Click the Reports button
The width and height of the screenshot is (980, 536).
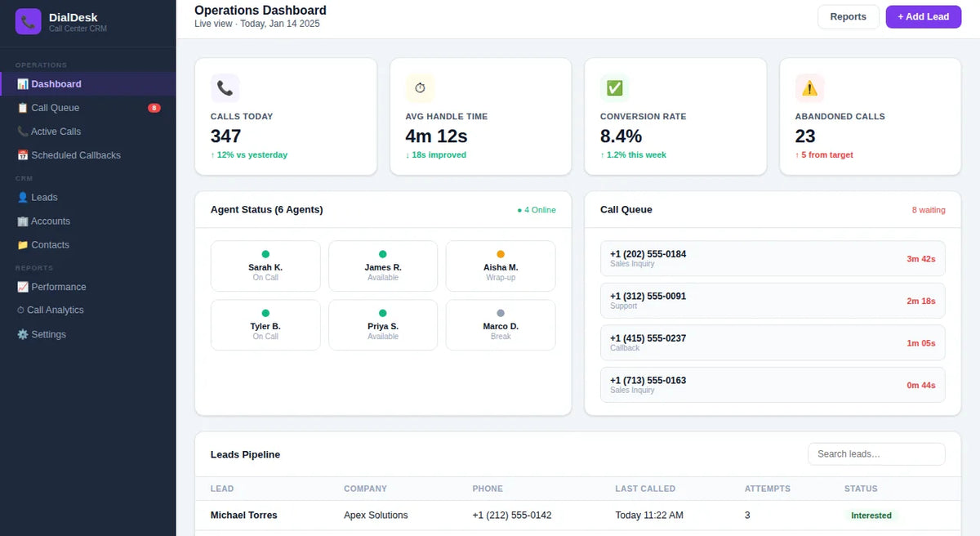(848, 16)
